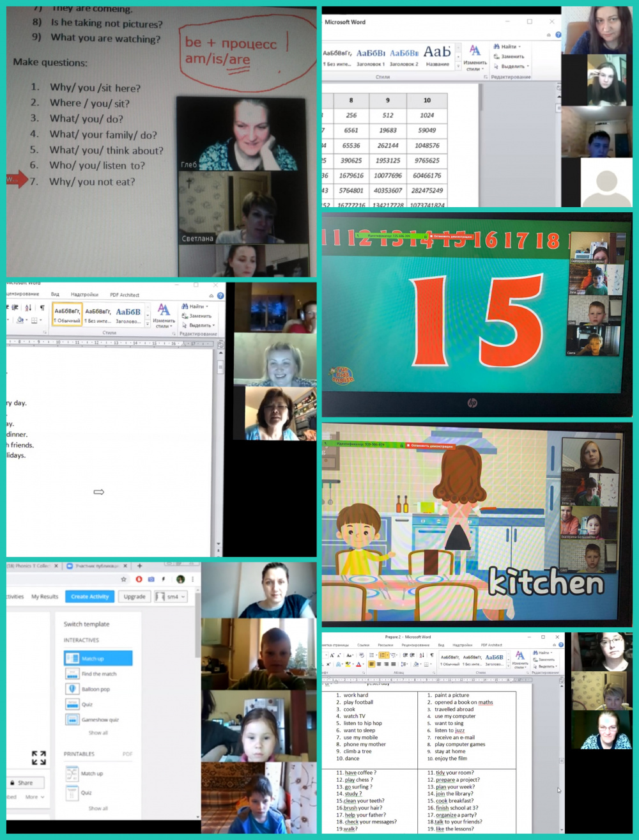The image size is (639, 840).
Task: Open the browser three-dot menu
Action: tap(192, 579)
